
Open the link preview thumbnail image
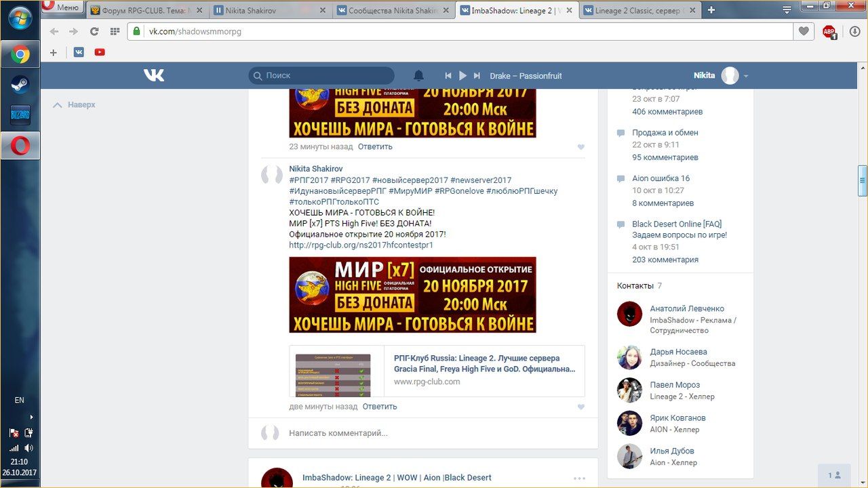click(x=334, y=375)
